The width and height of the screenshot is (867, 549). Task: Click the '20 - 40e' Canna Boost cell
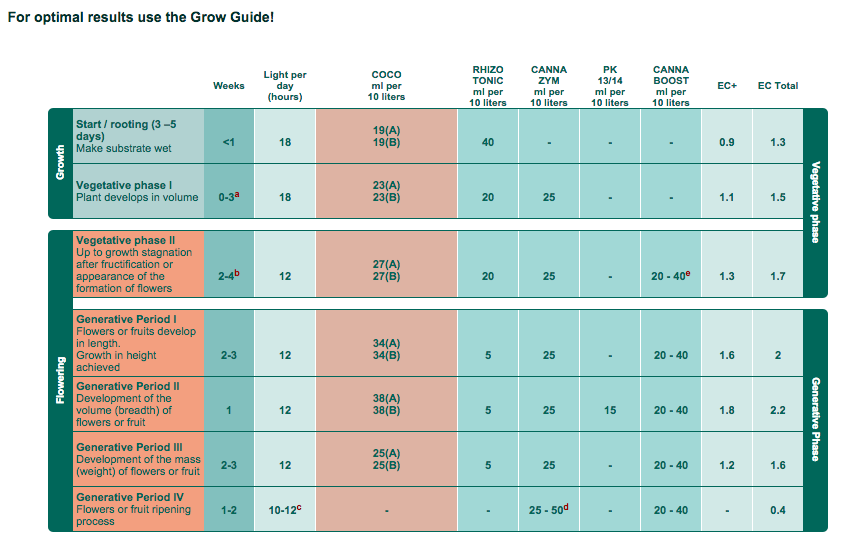[x=671, y=264]
